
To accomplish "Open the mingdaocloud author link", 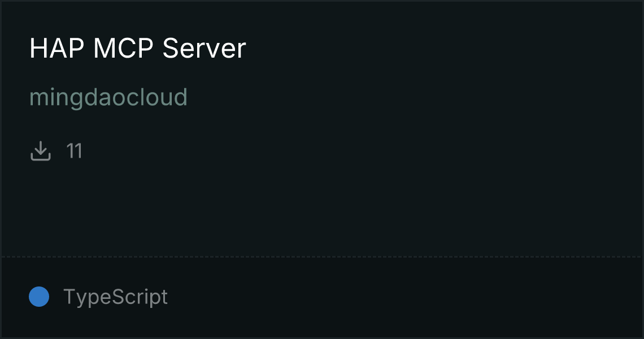I will point(108,97).
